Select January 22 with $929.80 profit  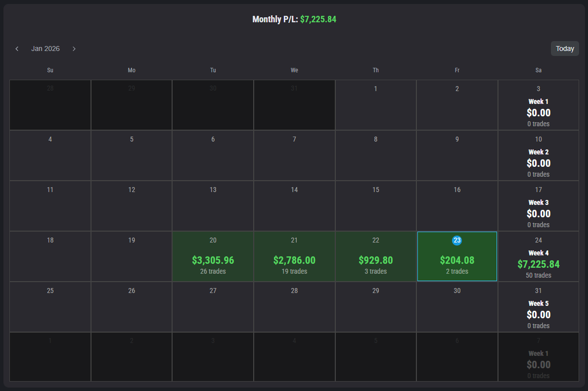(376, 256)
